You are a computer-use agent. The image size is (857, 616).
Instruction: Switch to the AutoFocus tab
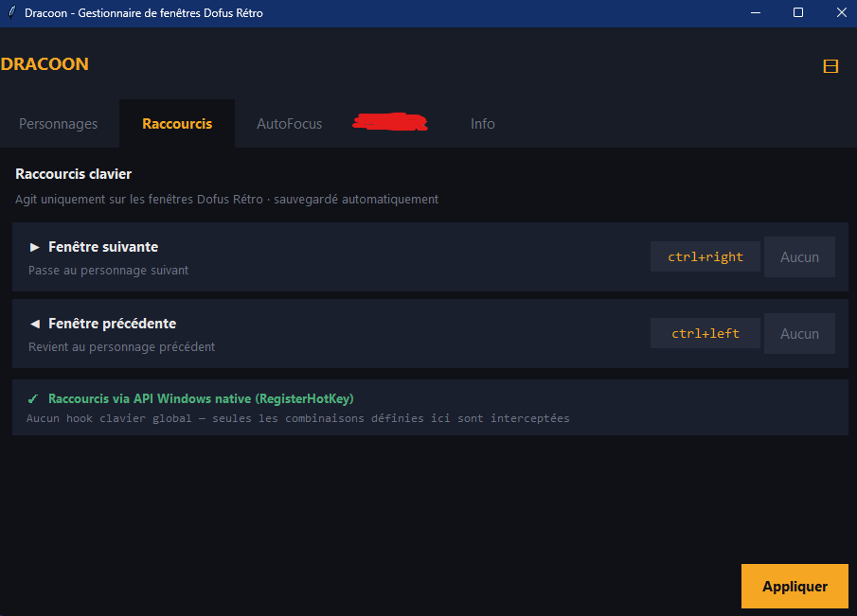(289, 124)
